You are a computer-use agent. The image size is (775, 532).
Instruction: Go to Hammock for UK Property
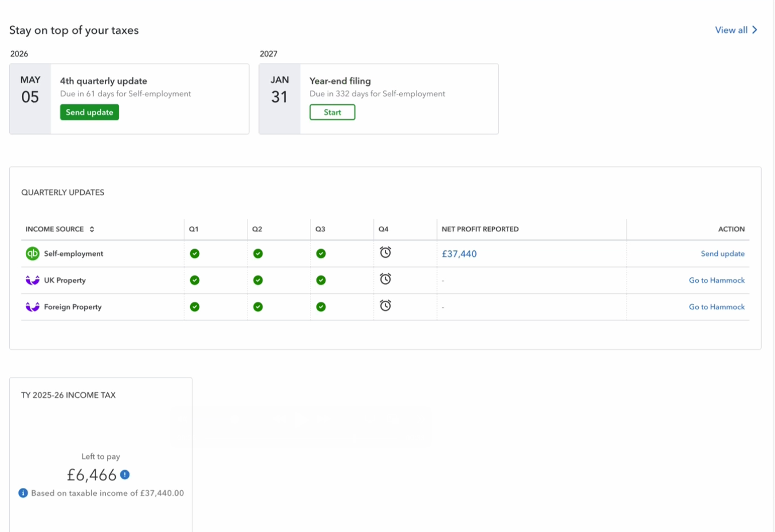(717, 280)
